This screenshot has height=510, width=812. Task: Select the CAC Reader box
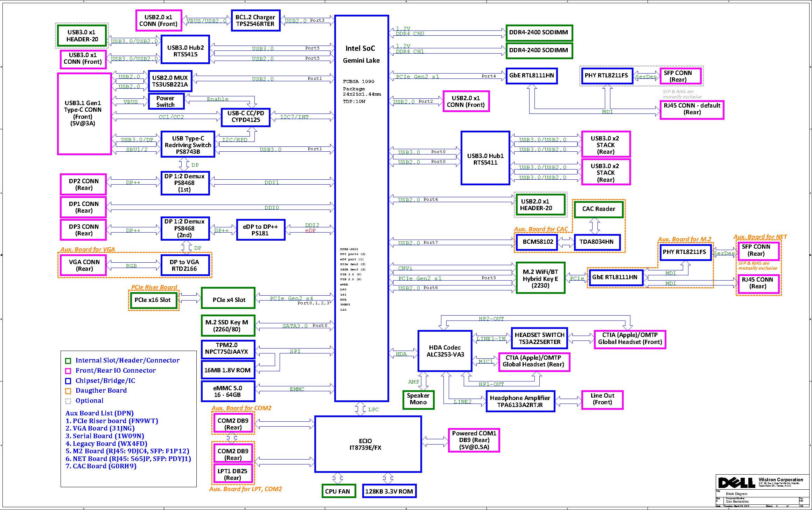pyautogui.click(x=599, y=209)
